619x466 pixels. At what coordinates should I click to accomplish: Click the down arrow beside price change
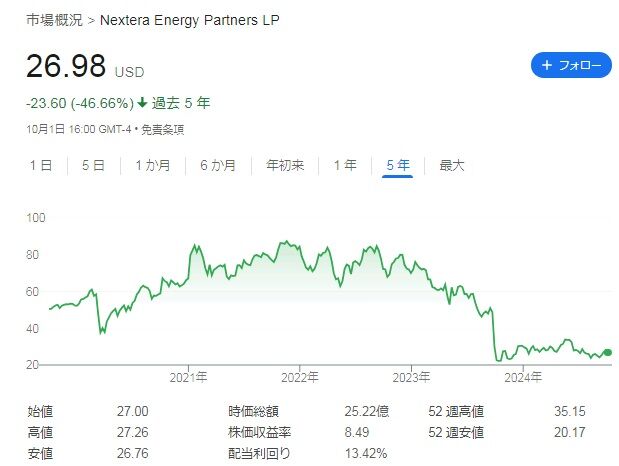click(x=143, y=103)
